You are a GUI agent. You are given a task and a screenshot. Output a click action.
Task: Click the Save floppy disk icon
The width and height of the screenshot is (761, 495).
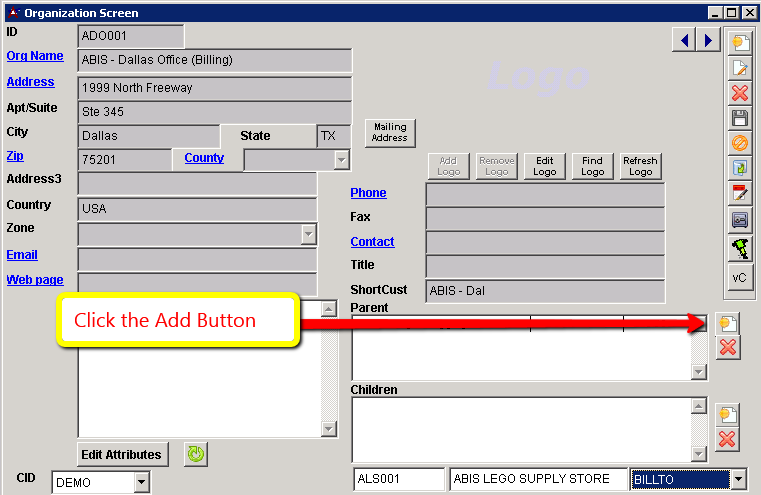click(x=740, y=118)
